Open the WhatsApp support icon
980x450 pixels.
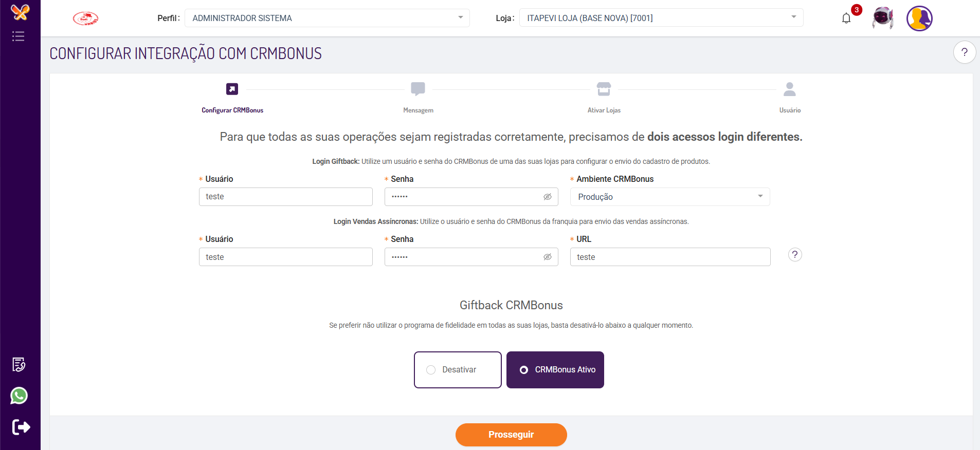point(19,396)
